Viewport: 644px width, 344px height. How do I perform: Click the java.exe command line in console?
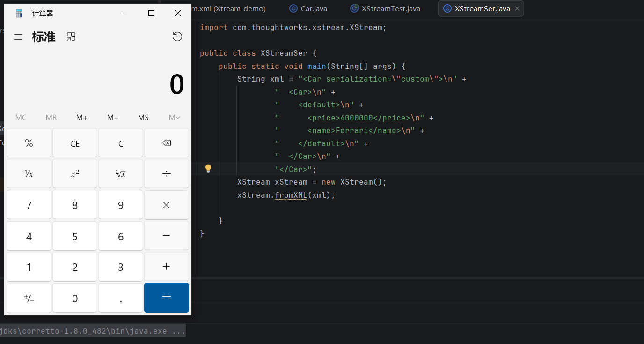click(93, 331)
